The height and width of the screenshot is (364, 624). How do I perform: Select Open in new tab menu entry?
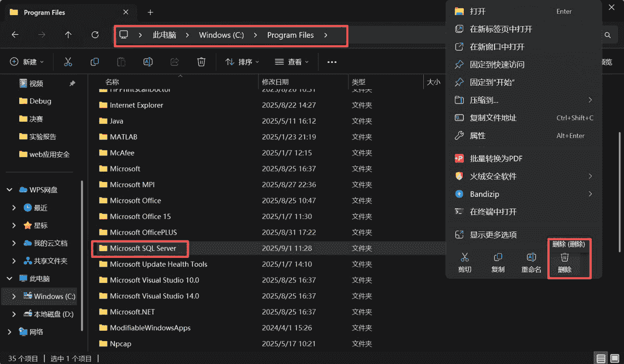501,29
